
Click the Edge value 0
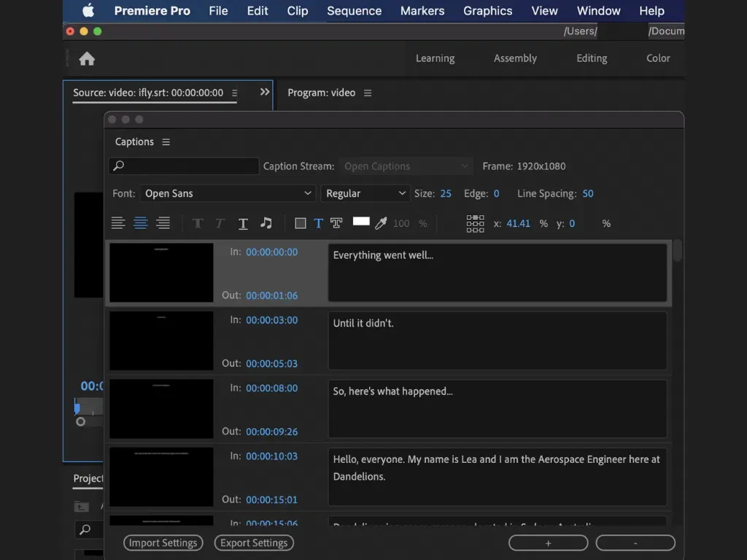(496, 193)
